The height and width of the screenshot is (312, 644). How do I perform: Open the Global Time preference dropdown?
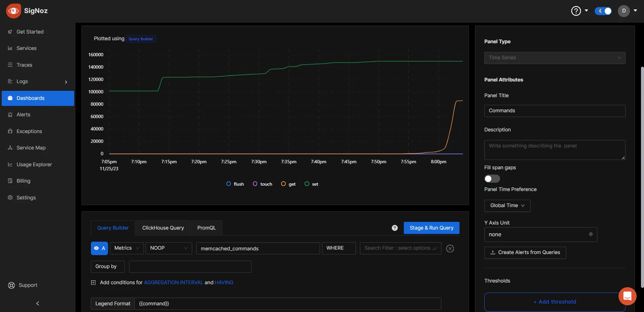[x=507, y=206]
